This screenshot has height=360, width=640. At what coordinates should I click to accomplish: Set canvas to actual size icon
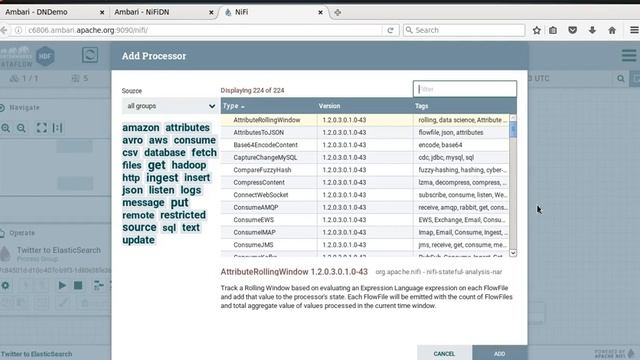click(x=58, y=128)
